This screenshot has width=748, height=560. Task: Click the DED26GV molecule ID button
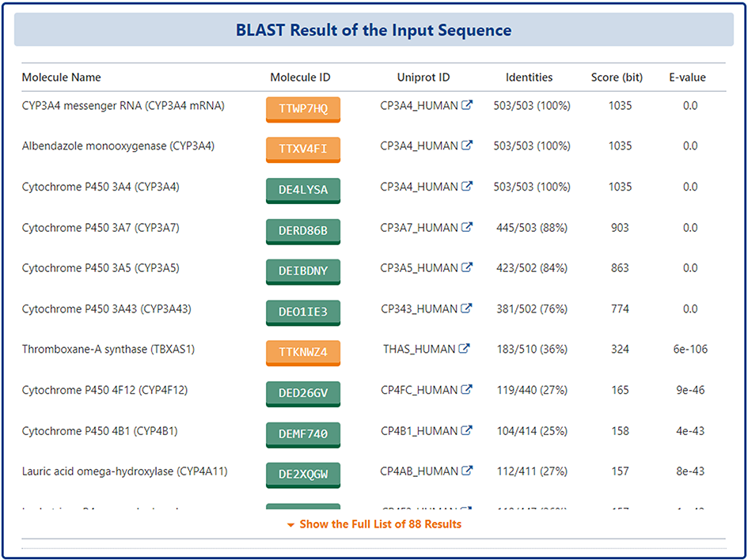pos(303,393)
